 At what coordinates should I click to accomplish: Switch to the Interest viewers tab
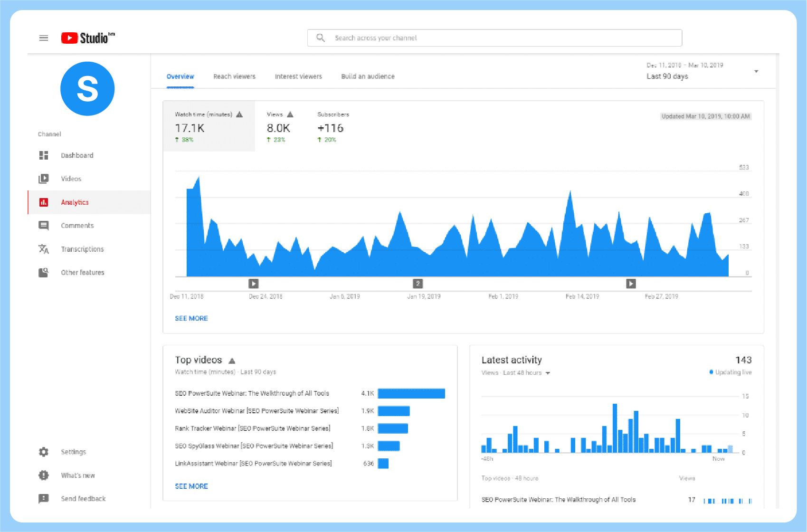[298, 76]
